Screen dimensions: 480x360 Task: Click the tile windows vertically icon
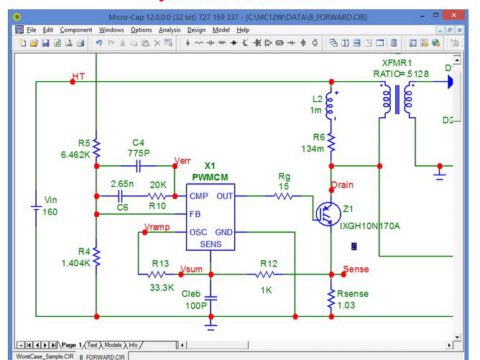pos(345,43)
